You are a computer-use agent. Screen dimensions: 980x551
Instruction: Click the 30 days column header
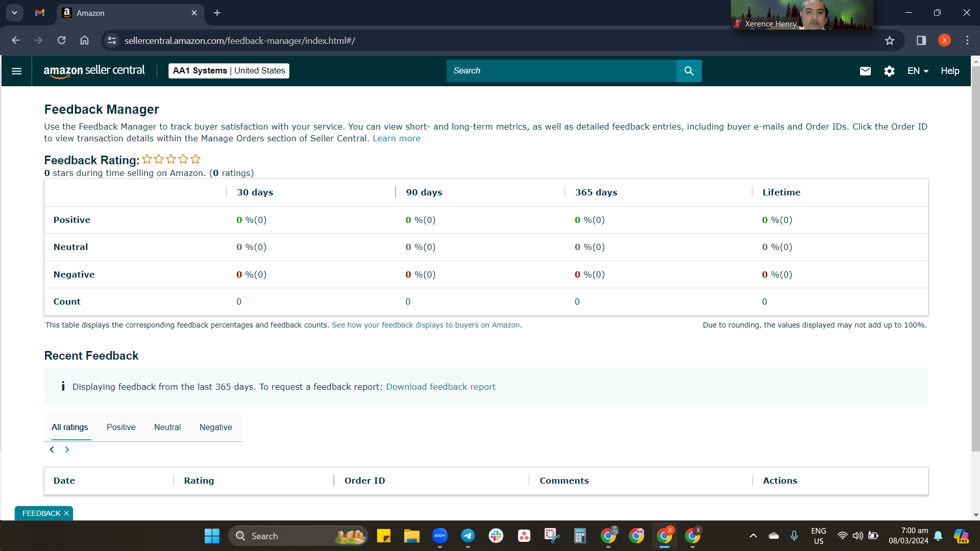[255, 192]
